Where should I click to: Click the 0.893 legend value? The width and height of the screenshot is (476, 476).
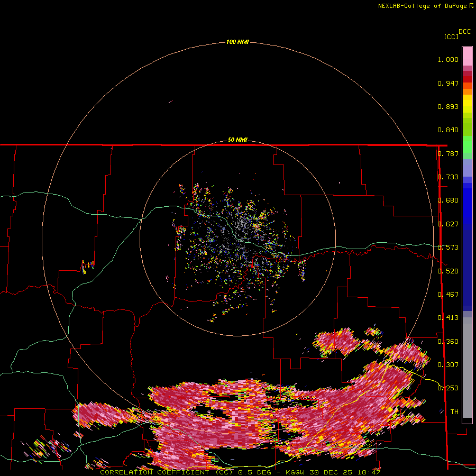pos(448,106)
